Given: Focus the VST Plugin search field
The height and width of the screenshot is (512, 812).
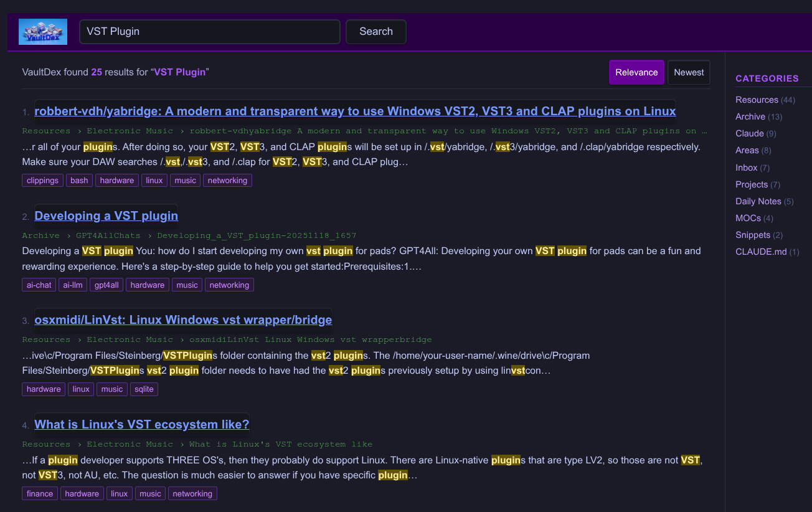Looking at the screenshot, I should (x=210, y=32).
